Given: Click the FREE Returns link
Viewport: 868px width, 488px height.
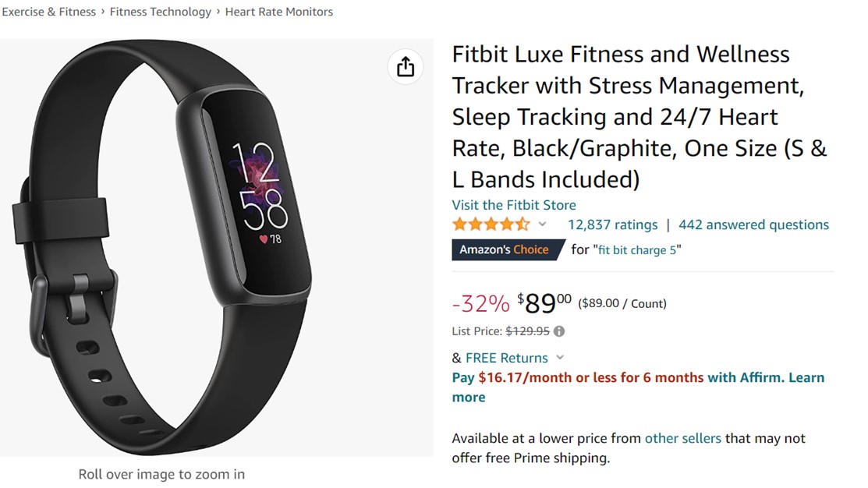Looking at the screenshot, I should pos(506,358).
